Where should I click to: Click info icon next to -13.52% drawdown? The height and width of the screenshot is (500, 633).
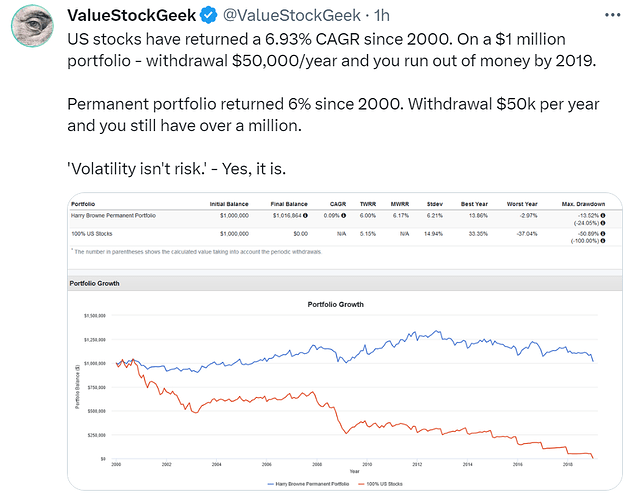pos(603,215)
